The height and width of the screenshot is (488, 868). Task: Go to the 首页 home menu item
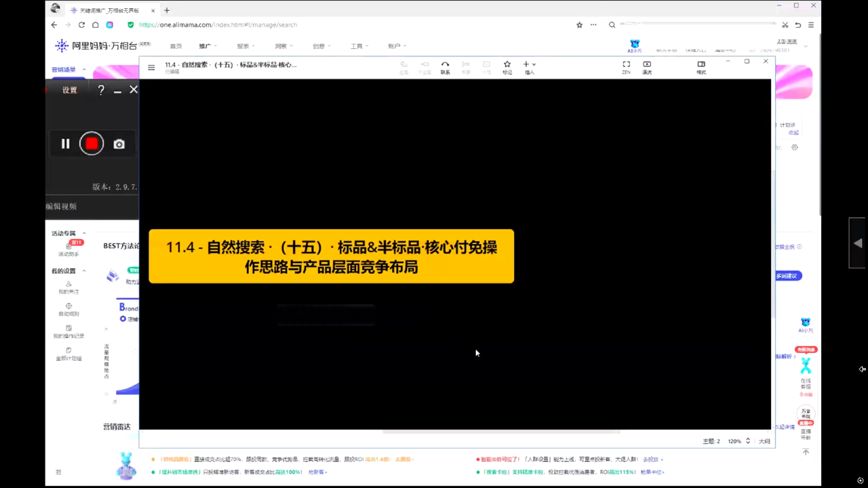tap(176, 46)
